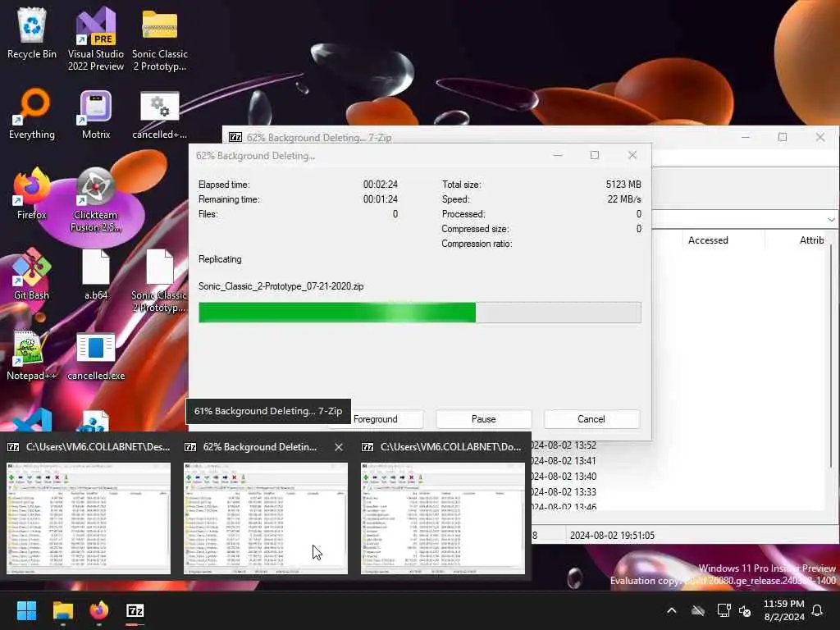Select the blank Sonic Classic 2 Prototype file

pos(160,280)
